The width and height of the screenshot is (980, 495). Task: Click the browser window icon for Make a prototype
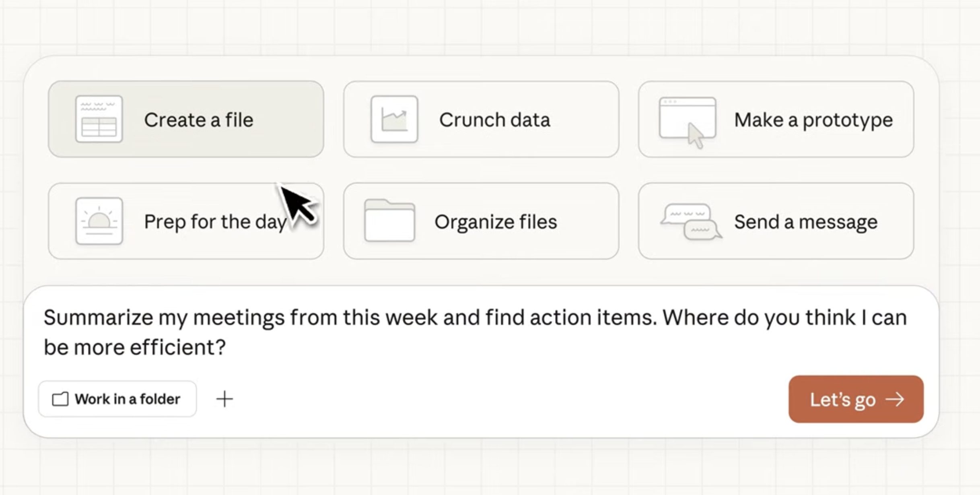(x=688, y=119)
